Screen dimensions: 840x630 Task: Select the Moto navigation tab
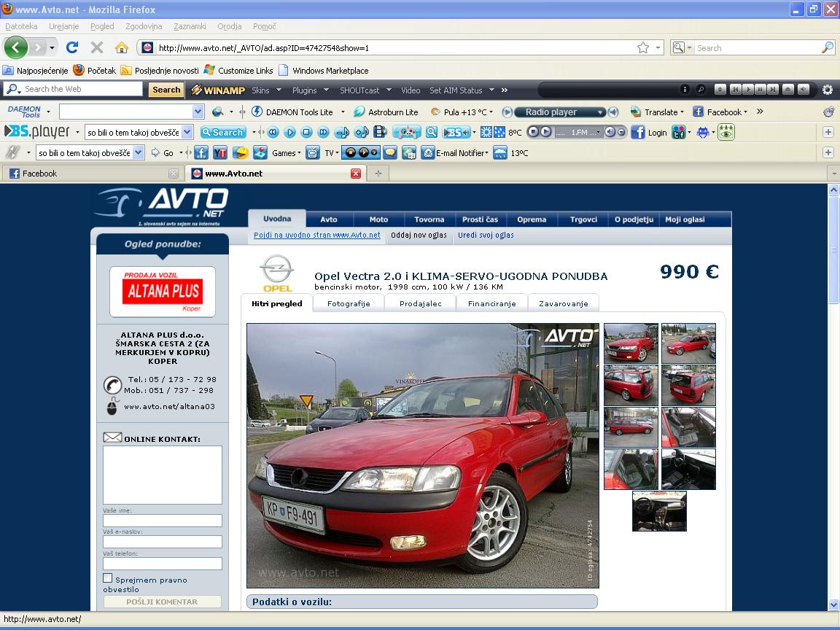pos(378,219)
